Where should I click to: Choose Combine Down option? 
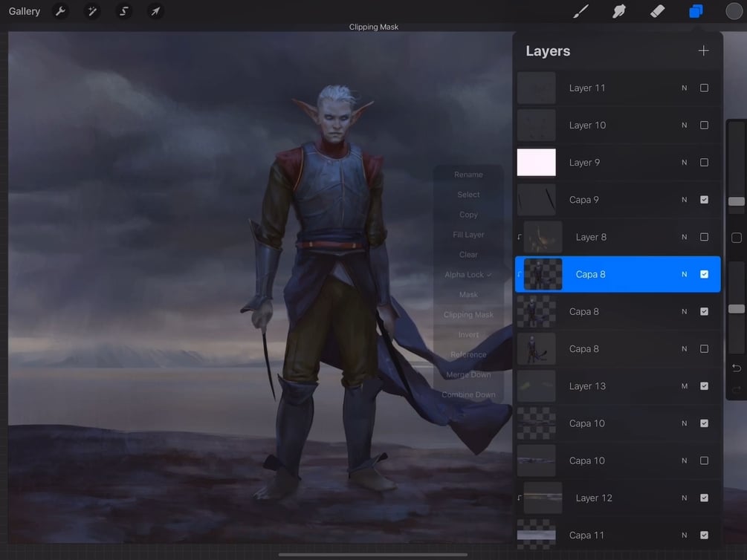click(468, 395)
